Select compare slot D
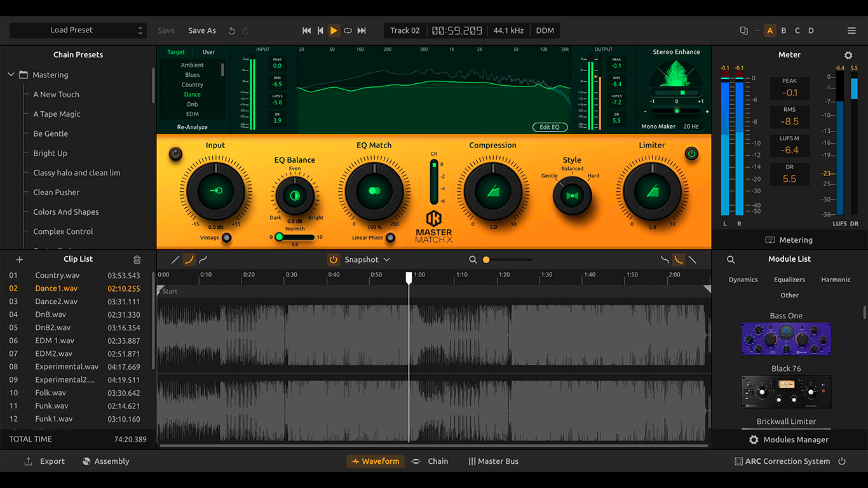868x488 pixels. [x=811, y=30]
